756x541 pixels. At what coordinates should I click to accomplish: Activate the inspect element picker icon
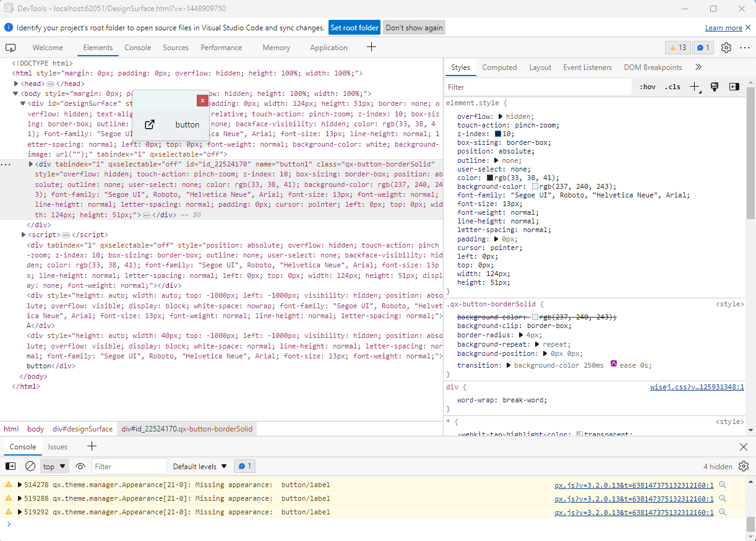[x=11, y=48]
